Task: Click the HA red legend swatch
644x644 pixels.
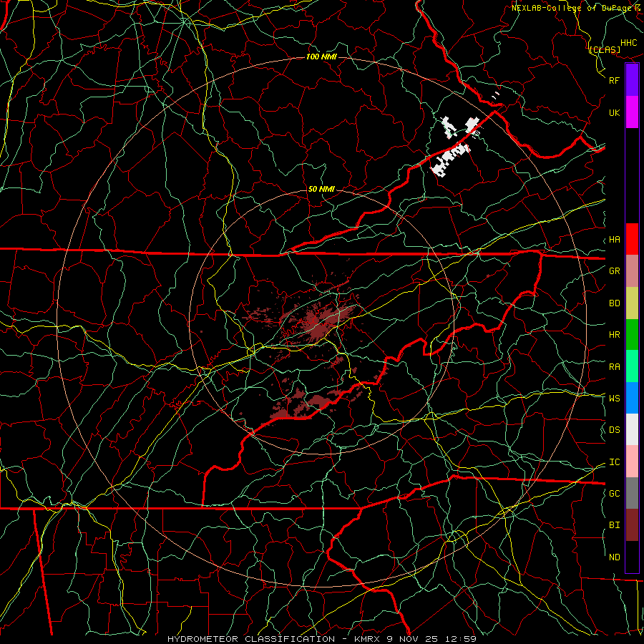Action: coord(632,239)
